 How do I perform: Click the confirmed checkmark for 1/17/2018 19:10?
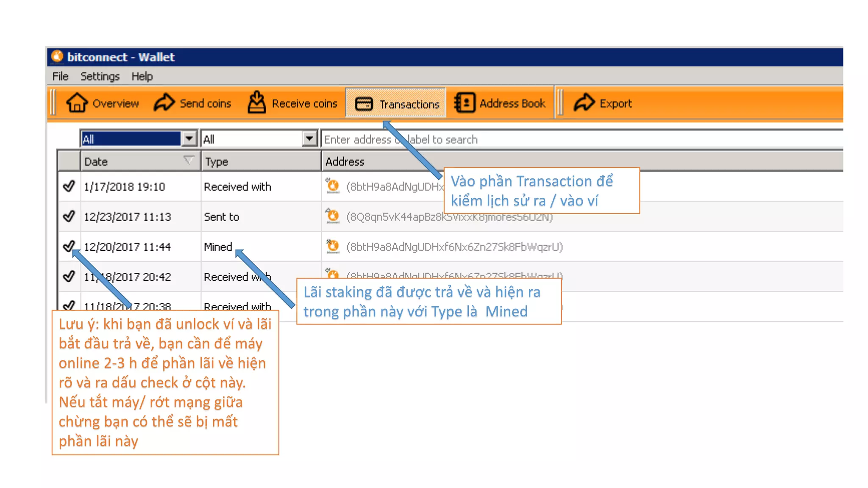click(x=69, y=186)
